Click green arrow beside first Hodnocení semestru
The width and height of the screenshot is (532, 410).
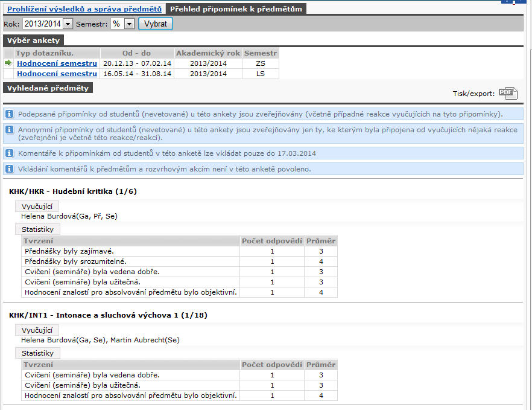click(x=8, y=63)
